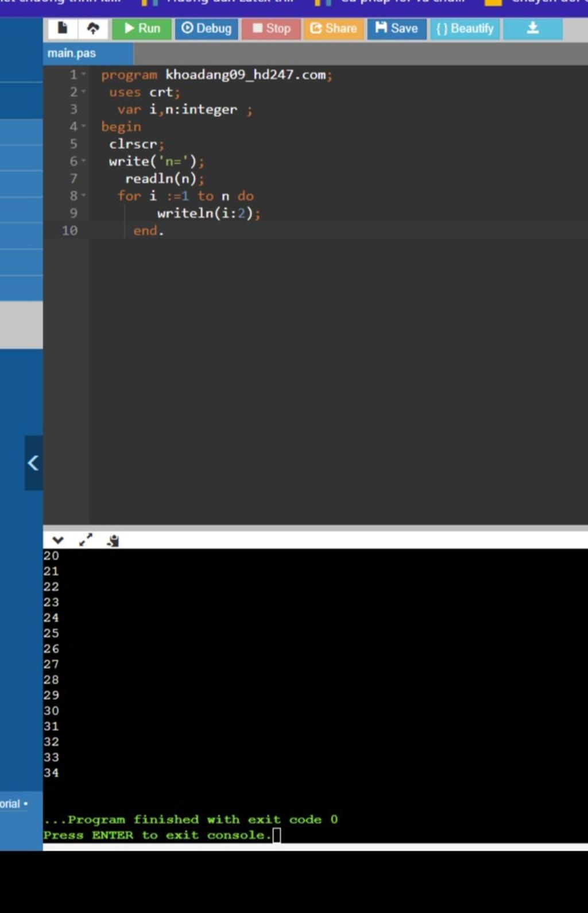Click the 'readln(n);' statement
Viewport: 588px width, 913px height.
pos(165,179)
